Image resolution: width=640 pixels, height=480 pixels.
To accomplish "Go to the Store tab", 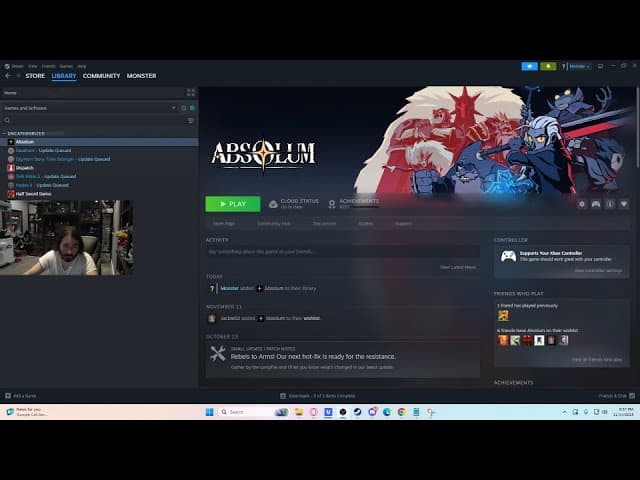I will pyautogui.click(x=35, y=76).
